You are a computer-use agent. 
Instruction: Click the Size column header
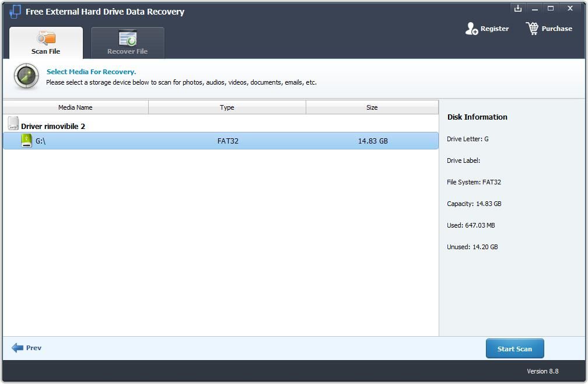(372, 107)
